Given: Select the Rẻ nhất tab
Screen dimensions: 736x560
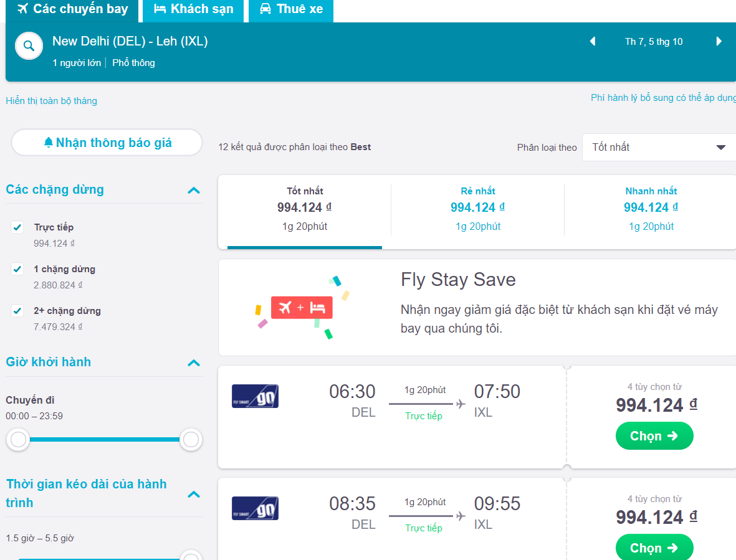Looking at the screenshot, I should click(x=478, y=209).
